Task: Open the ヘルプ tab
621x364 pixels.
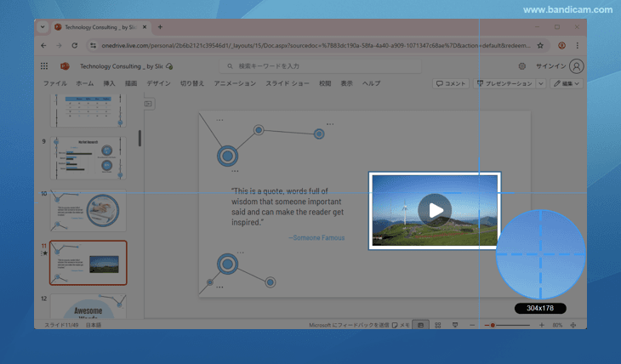Action: click(372, 83)
